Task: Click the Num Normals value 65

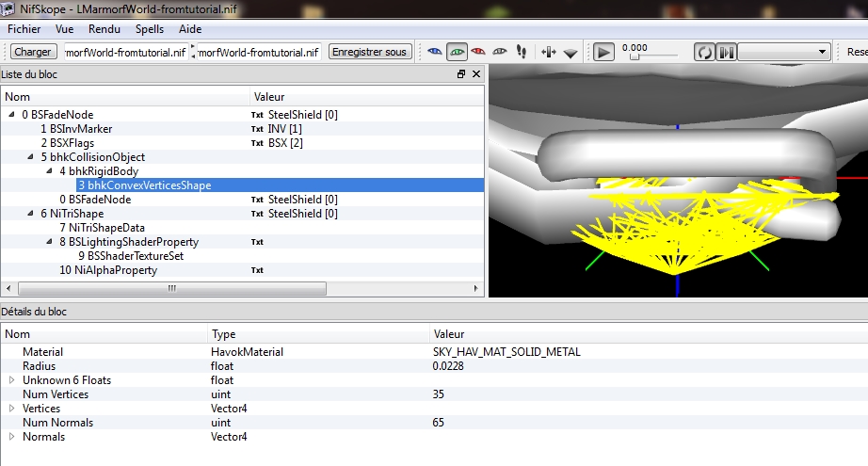Action: [x=439, y=423]
